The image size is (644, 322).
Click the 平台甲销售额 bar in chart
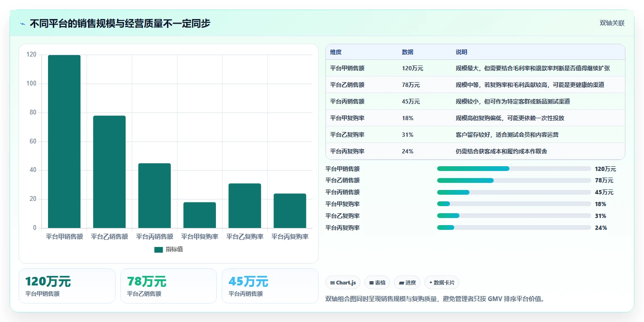(64, 142)
